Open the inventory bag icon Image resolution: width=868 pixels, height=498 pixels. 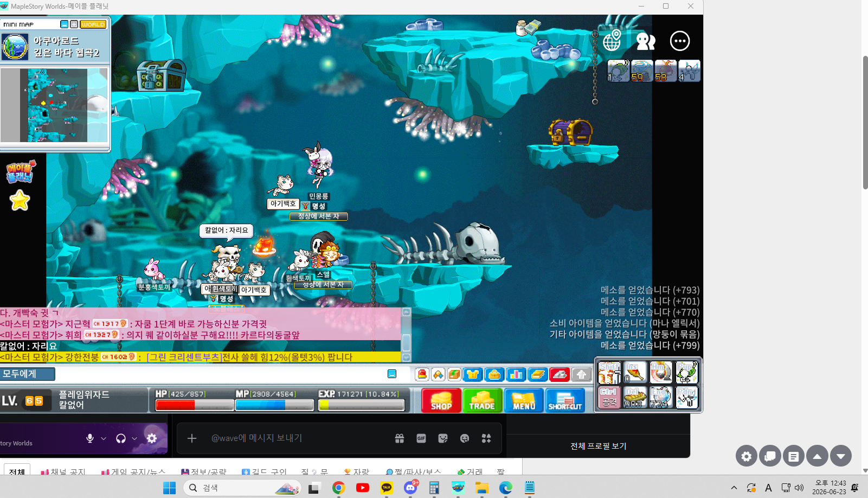click(494, 374)
